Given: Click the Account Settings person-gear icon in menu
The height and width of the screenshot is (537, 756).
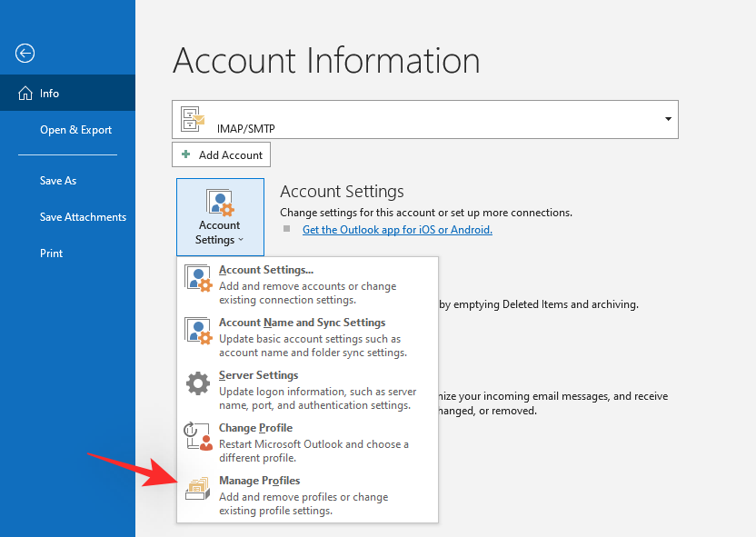Looking at the screenshot, I should (x=198, y=278).
